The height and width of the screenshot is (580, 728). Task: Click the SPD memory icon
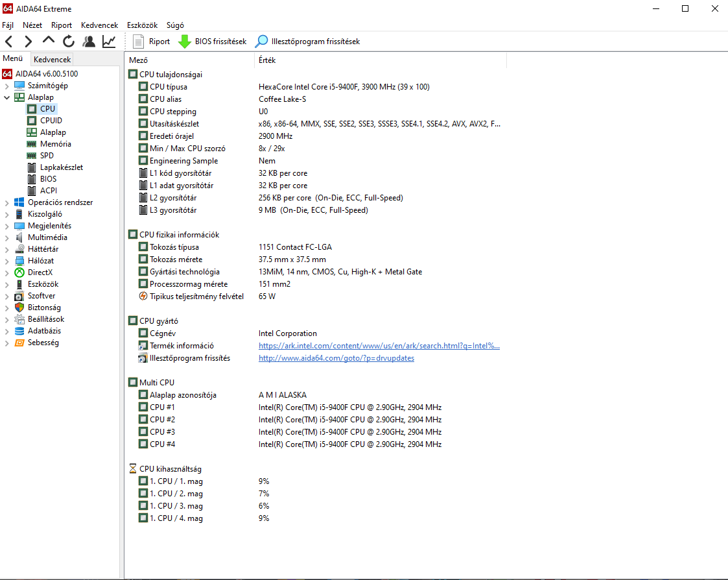[32, 155]
